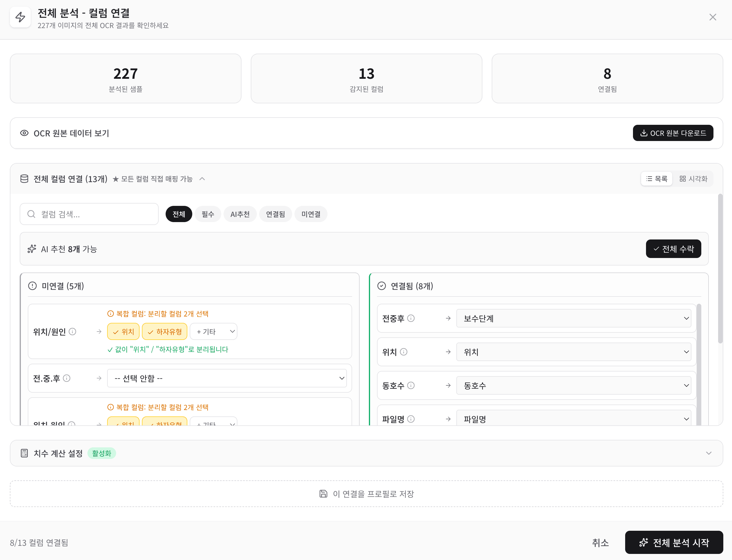
Task: Click the alert icon next to 미연결 (5개)
Action: tap(32, 286)
